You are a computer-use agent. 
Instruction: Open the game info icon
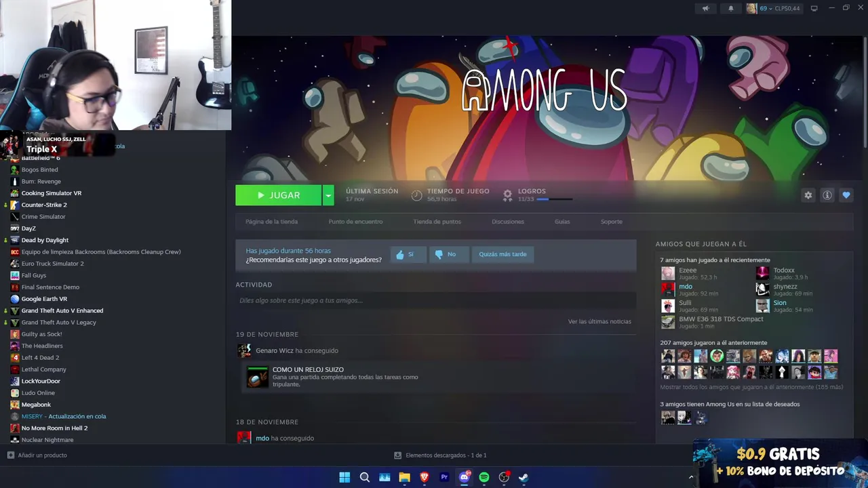pos(827,195)
